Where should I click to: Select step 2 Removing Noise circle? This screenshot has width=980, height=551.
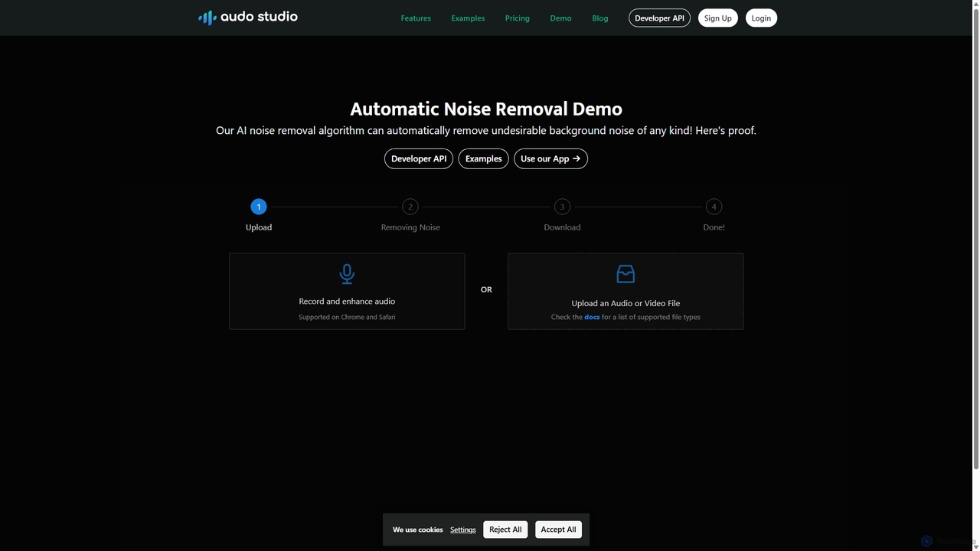(x=410, y=207)
